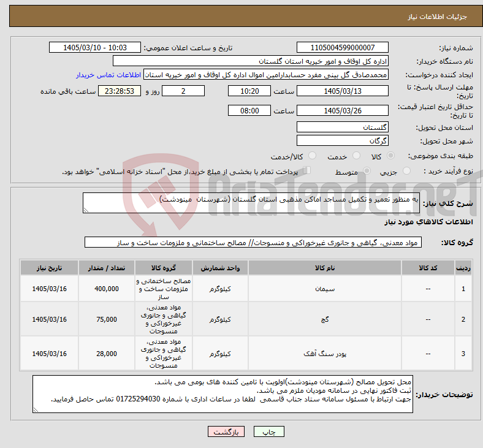The width and height of the screenshot is (483, 448).
Task: Select the جزیی purchase type radio
Action: 406,171
